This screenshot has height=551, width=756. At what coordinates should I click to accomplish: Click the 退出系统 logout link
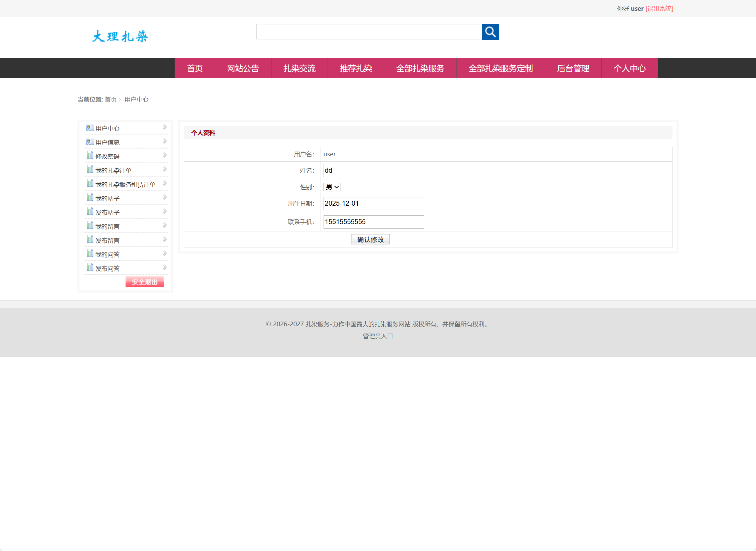tap(659, 8)
